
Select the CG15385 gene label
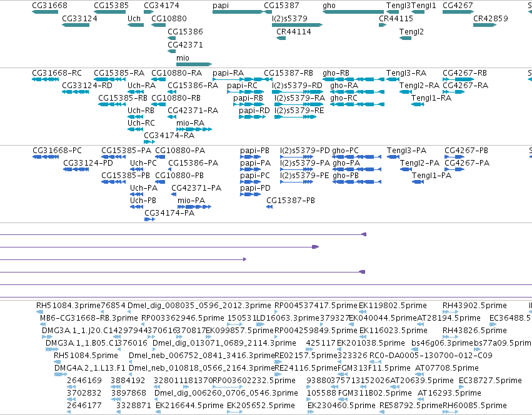point(111,6)
